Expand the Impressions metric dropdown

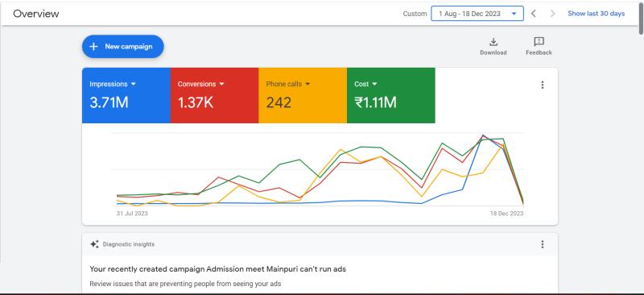(x=133, y=84)
